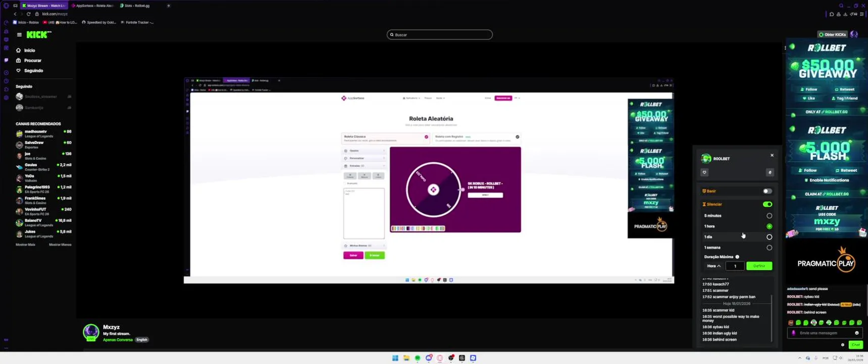Screen dimensions: 868x364
Task: Click the Apenas Conversa category link
Action: click(118, 340)
